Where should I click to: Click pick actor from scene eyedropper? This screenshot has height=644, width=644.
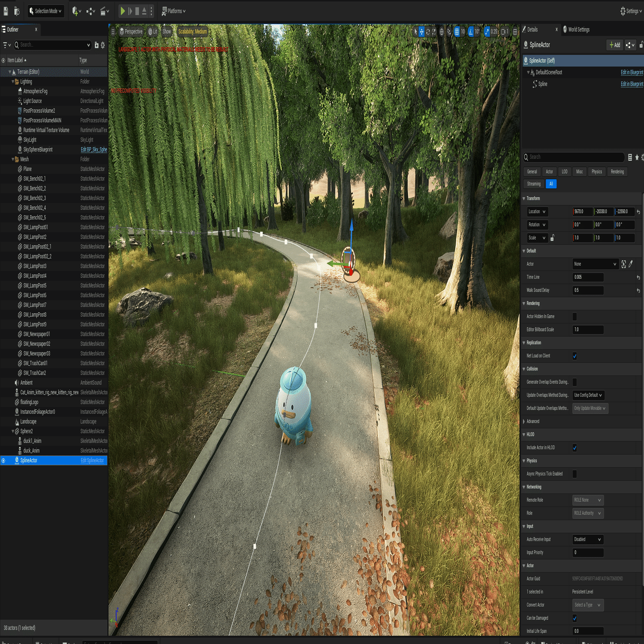click(x=630, y=264)
